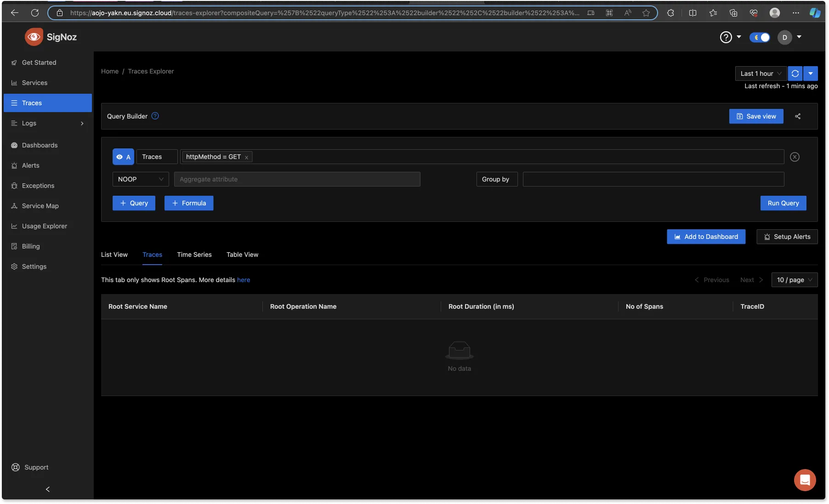
Task: Click the share icon
Action: [x=798, y=116]
